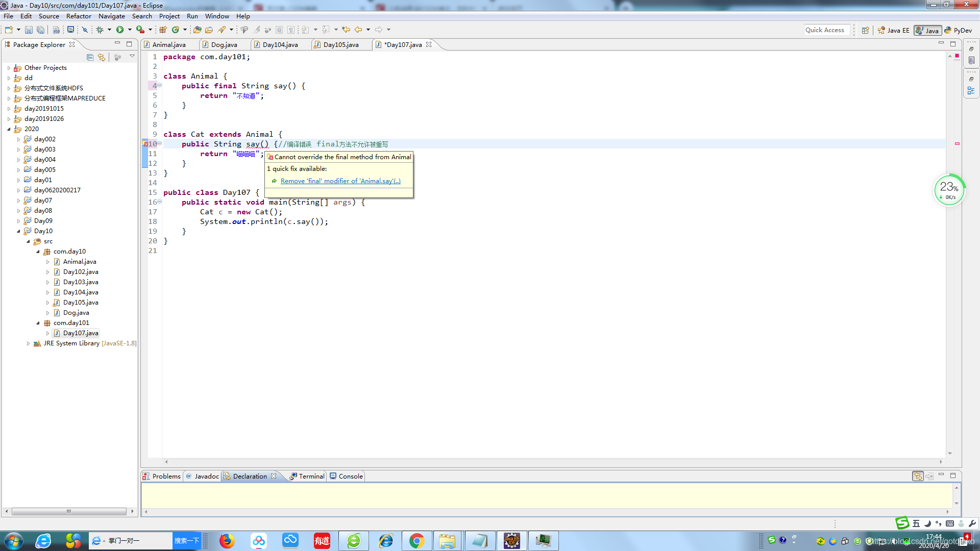Click the Skip All Breakpoints icon
Viewport: 980px width, 551px height.
[x=85, y=30]
